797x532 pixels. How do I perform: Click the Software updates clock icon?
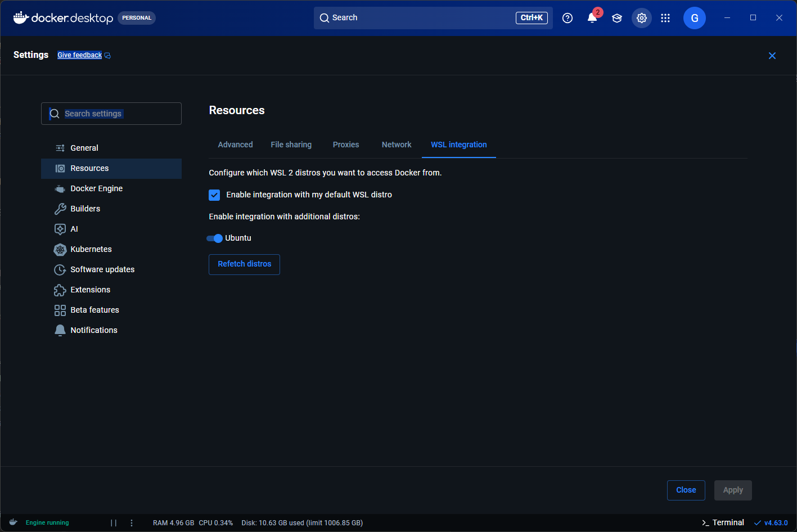point(60,269)
